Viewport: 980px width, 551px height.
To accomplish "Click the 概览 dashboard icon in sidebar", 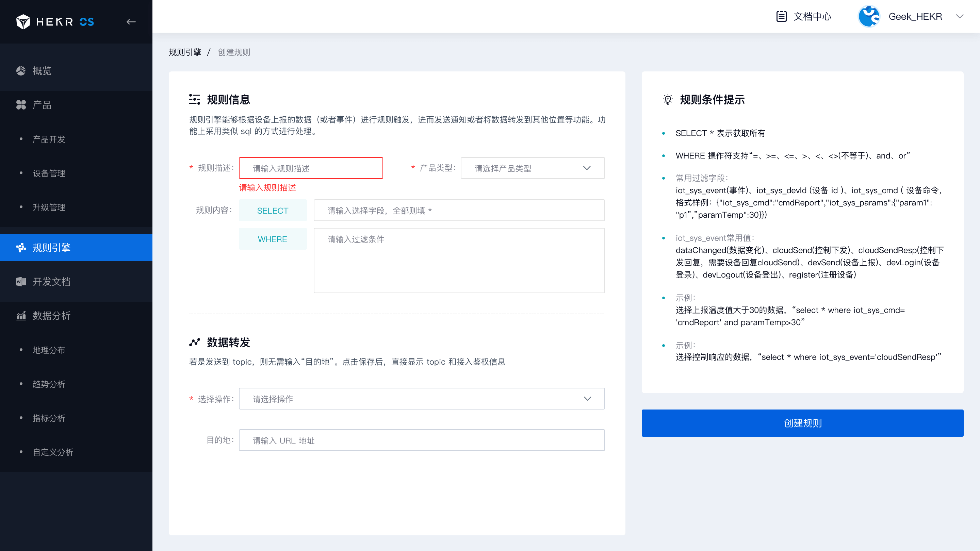I will pos(21,71).
